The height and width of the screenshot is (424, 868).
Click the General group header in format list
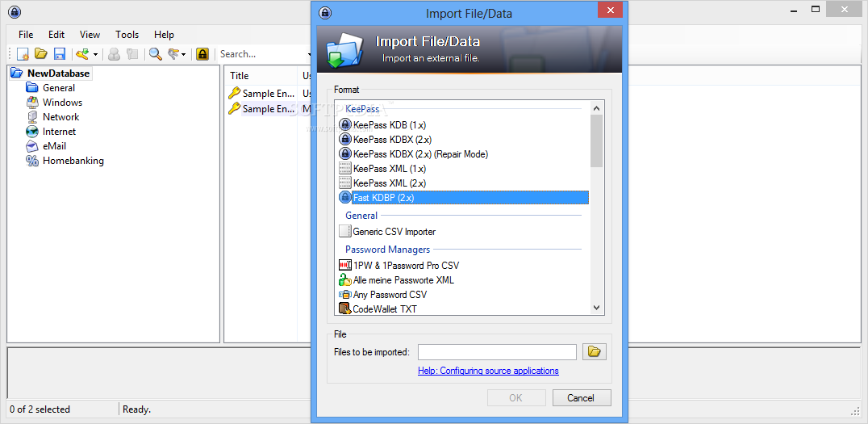click(361, 216)
